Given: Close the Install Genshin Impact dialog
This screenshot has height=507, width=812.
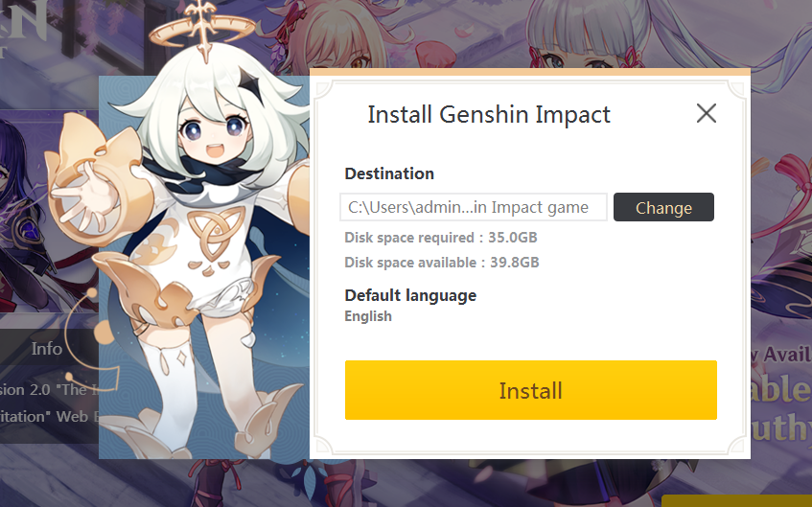Looking at the screenshot, I should click(707, 113).
